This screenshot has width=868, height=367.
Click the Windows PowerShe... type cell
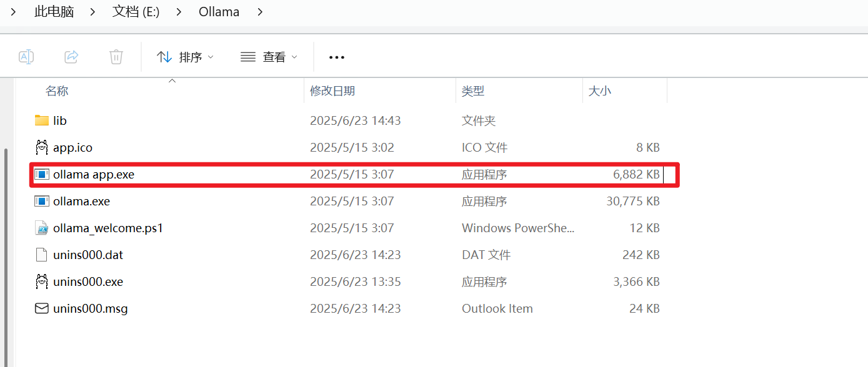click(518, 228)
